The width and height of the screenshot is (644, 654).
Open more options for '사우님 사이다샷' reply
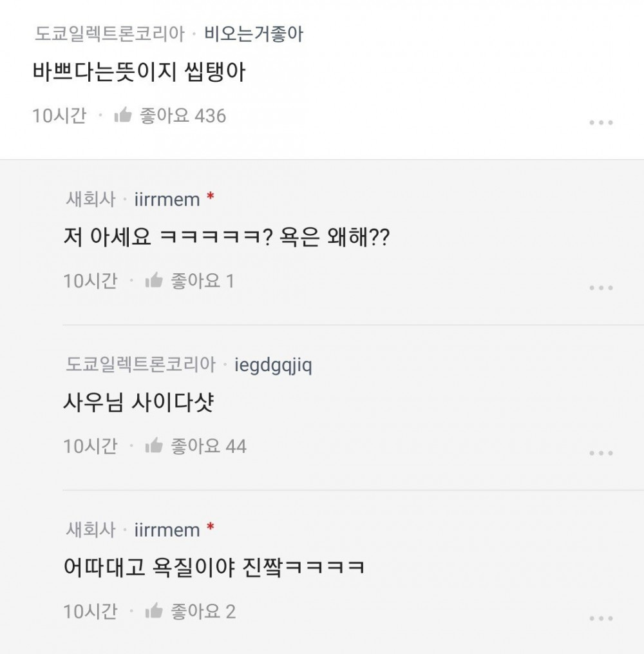[601, 453]
